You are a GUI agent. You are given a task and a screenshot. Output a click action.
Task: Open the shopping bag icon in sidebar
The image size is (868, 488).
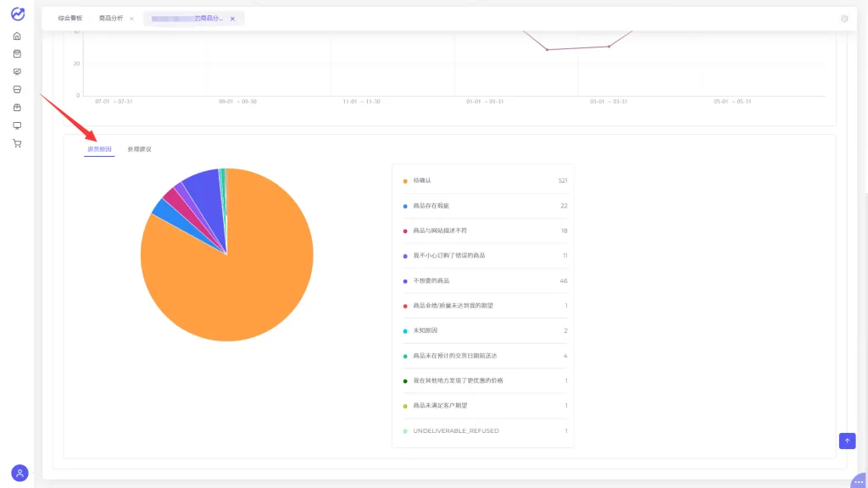coord(17,53)
